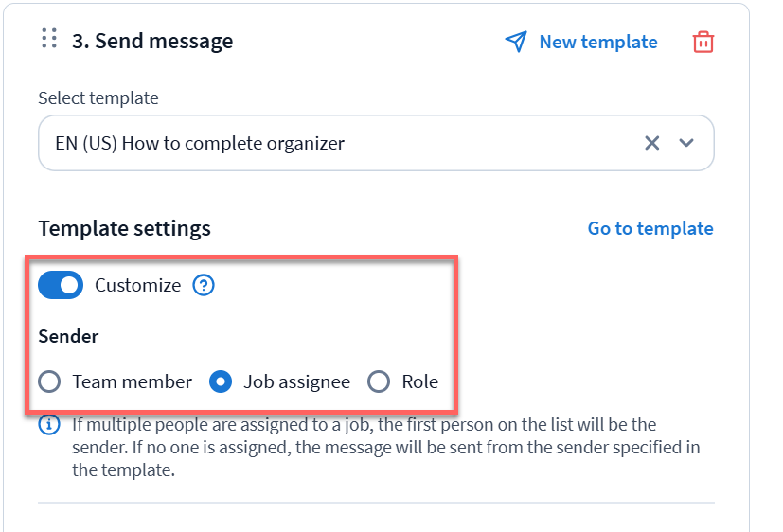Click the "3. Send message" step title

(x=152, y=41)
